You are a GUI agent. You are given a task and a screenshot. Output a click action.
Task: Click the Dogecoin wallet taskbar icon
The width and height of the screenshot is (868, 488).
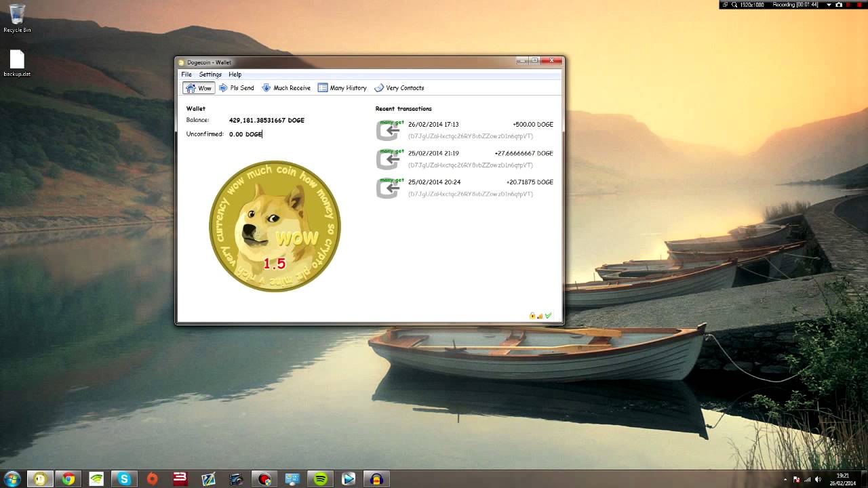pos(40,479)
